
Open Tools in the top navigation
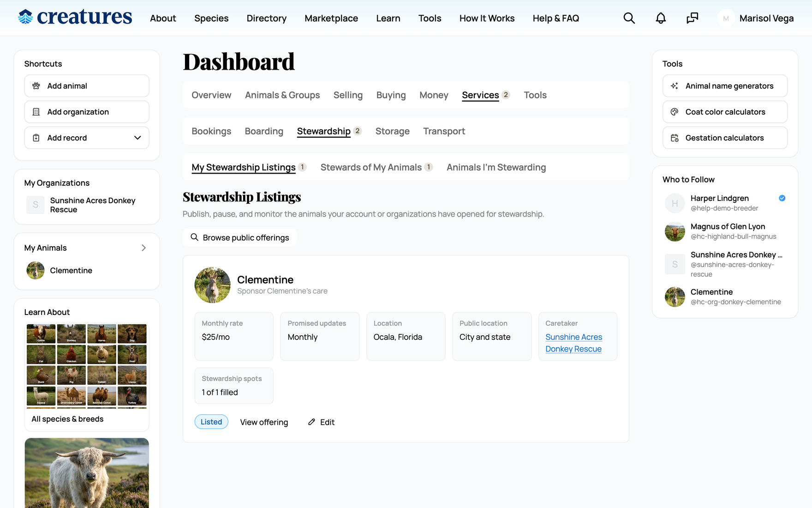pyautogui.click(x=430, y=18)
